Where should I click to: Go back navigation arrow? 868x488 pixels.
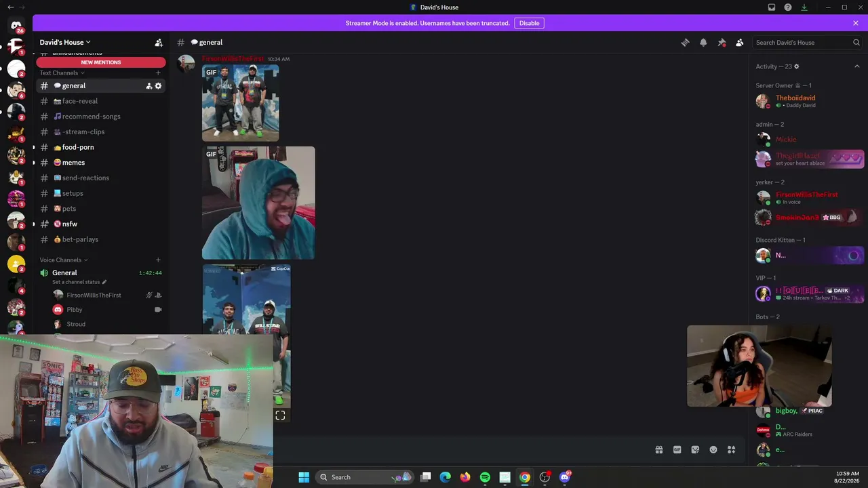pos(10,7)
